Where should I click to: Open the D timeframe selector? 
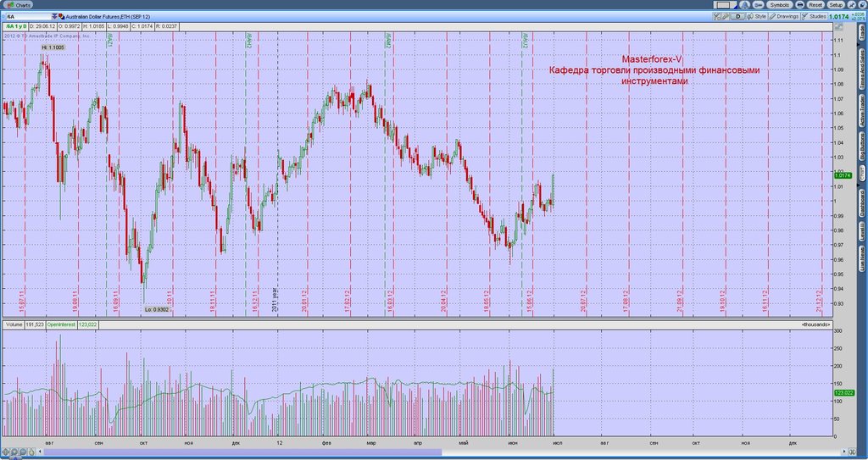(x=738, y=17)
